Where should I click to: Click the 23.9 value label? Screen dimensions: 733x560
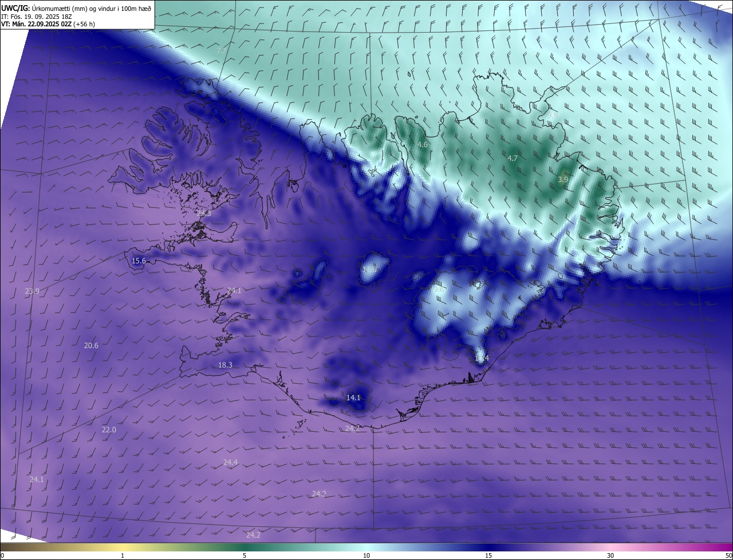pyautogui.click(x=32, y=291)
